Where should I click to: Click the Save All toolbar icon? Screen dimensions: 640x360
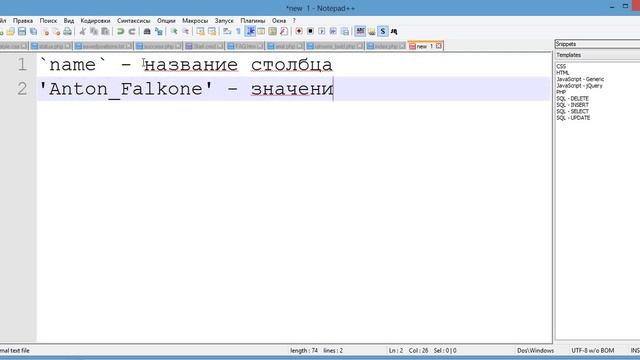point(33,31)
